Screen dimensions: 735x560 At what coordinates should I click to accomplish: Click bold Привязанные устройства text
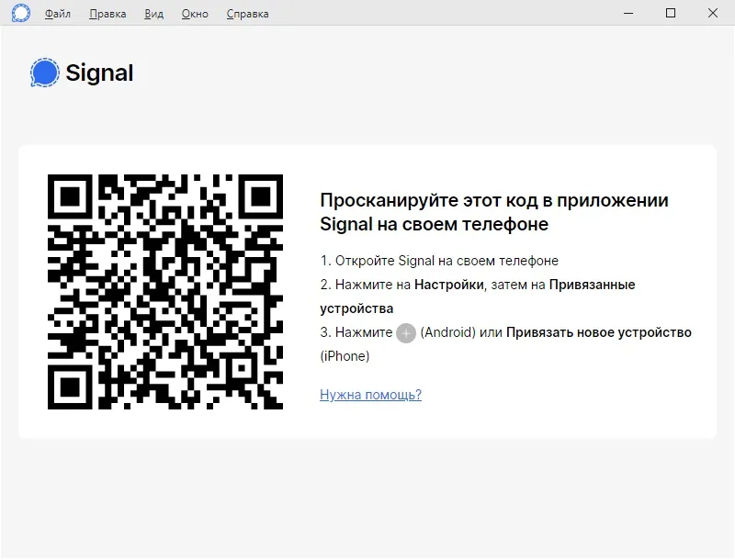click(x=478, y=297)
